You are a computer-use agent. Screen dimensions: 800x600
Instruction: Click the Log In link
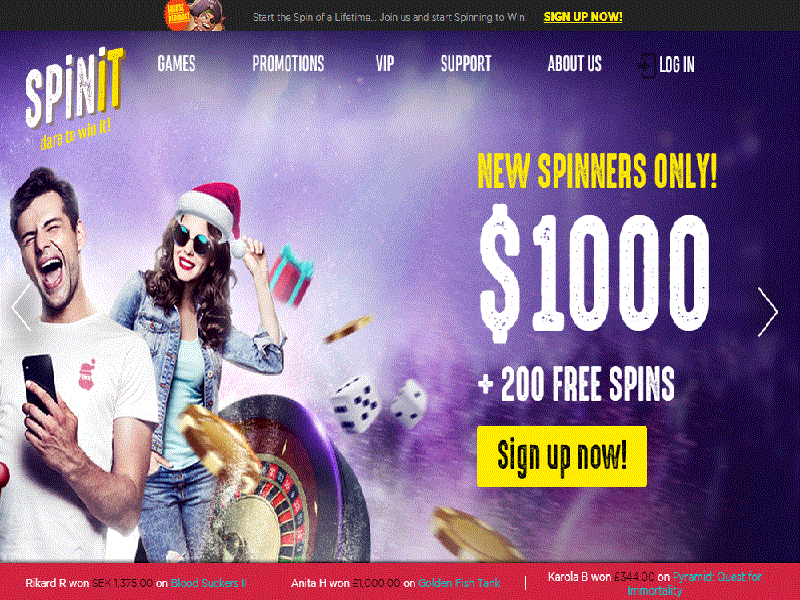[677, 65]
